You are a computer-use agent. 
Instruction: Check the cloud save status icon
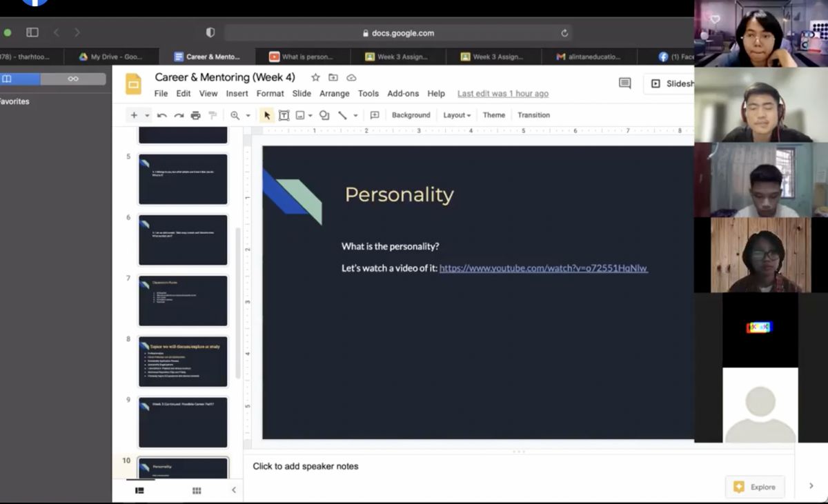pyautogui.click(x=351, y=77)
